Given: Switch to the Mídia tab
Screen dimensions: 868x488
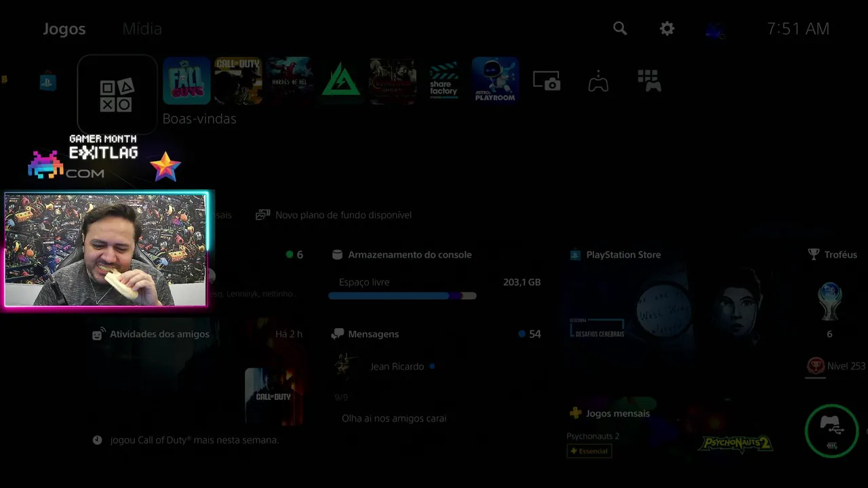Looking at the screenshot, I should click(x=142, y=29).
